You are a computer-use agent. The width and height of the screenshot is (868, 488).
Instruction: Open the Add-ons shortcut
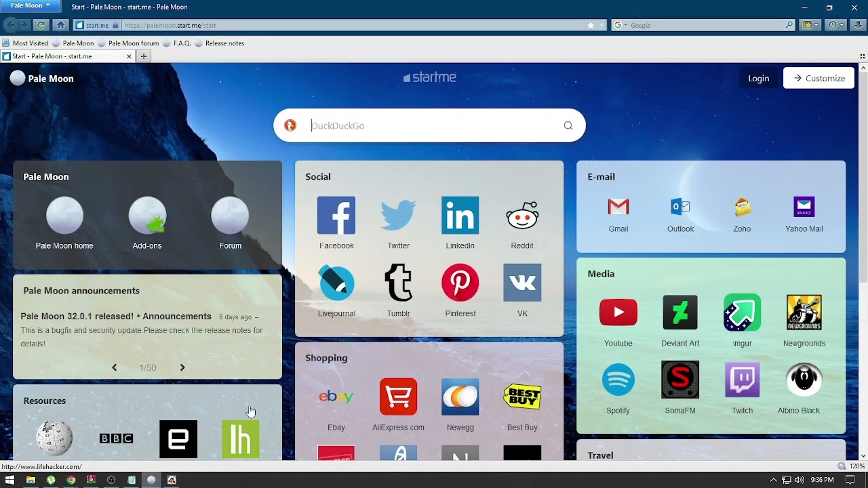(147, 216)
